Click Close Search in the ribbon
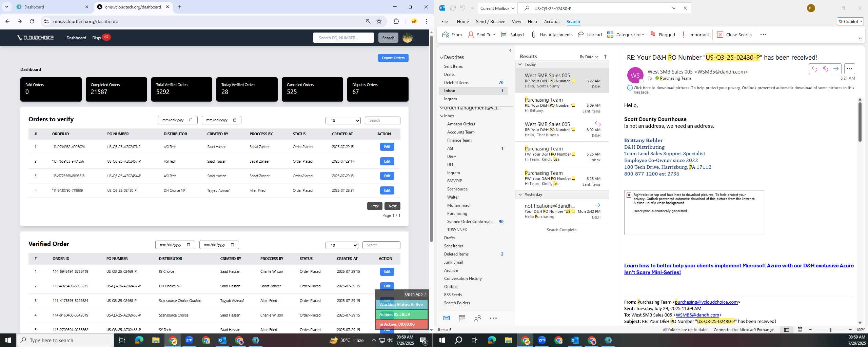 [734, 35]
